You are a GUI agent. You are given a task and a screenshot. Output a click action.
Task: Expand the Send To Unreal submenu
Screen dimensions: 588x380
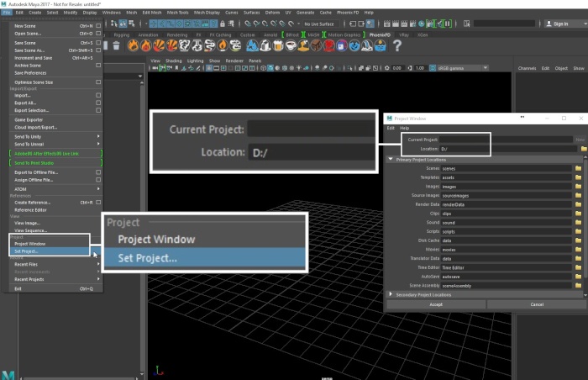coord(98,144)
